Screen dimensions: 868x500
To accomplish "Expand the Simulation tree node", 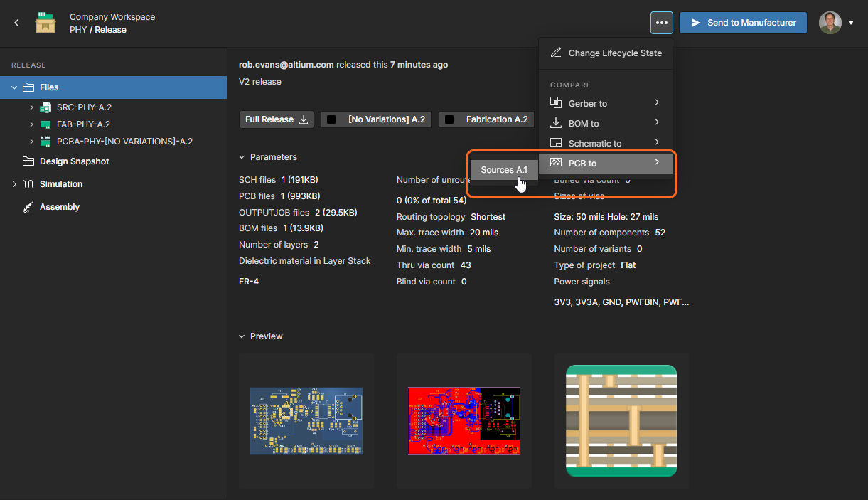I will [14, 184].
